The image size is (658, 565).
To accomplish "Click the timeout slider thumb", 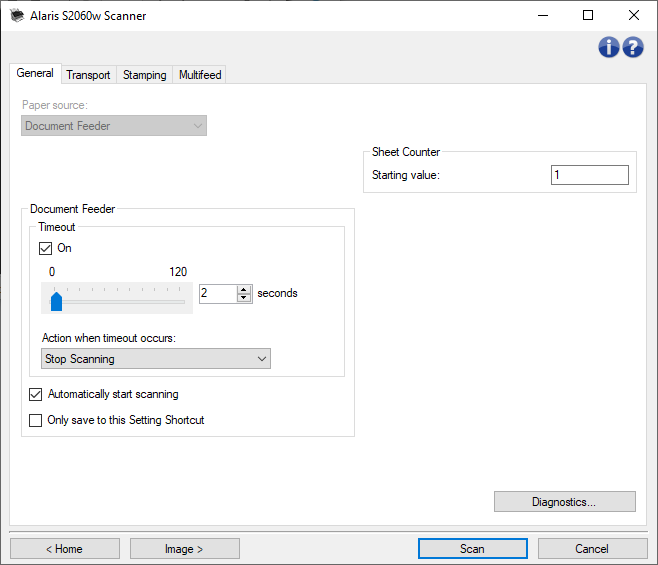I will click(56, 301).
